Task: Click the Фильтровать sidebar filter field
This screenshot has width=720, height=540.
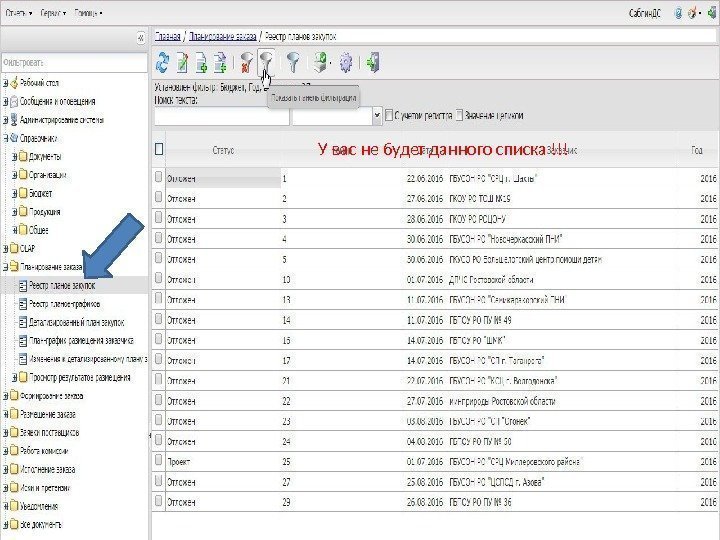Action: tap(74, 63)
